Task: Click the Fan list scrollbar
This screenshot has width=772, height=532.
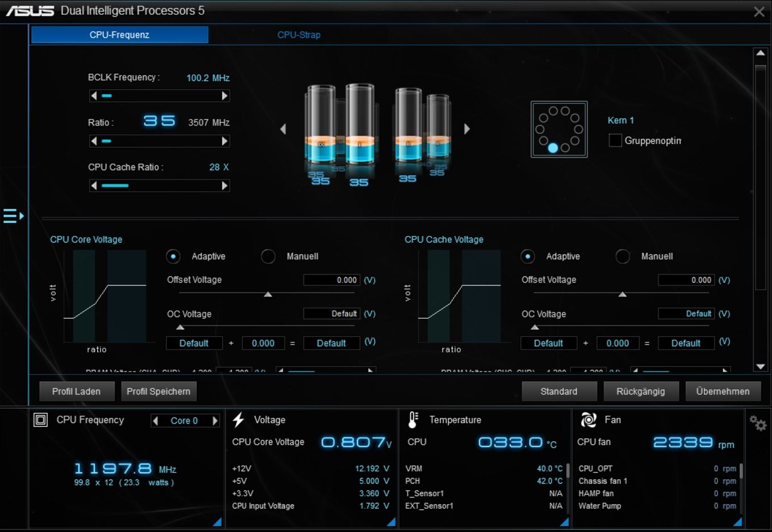Action: point(741,471)
